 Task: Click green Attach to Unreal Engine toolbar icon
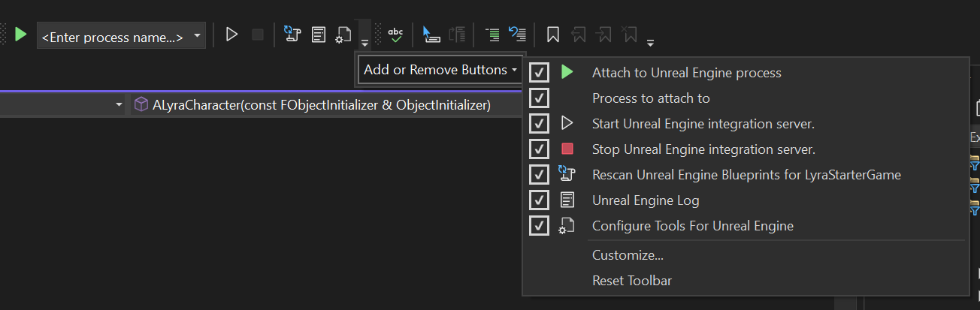21,35
